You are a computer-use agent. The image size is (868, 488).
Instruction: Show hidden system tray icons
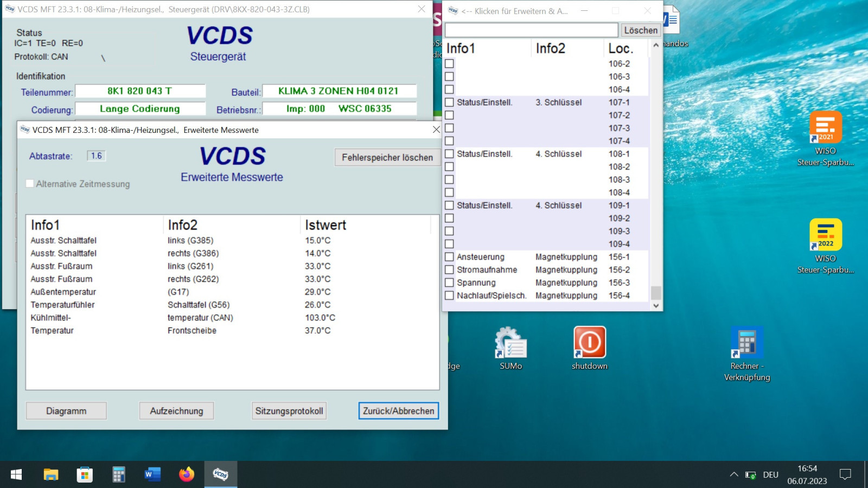click(x=733, y=474)
